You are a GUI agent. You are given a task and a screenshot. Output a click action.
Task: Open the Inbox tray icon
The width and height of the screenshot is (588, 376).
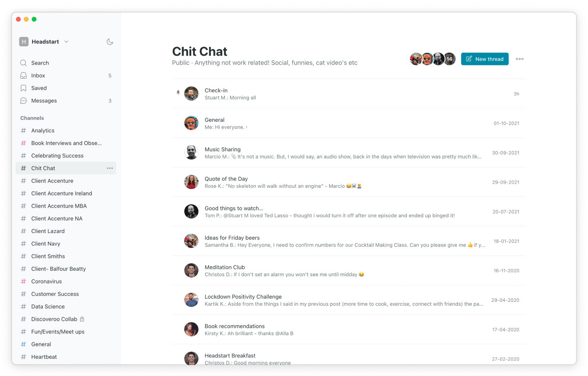tap(24, 75)
